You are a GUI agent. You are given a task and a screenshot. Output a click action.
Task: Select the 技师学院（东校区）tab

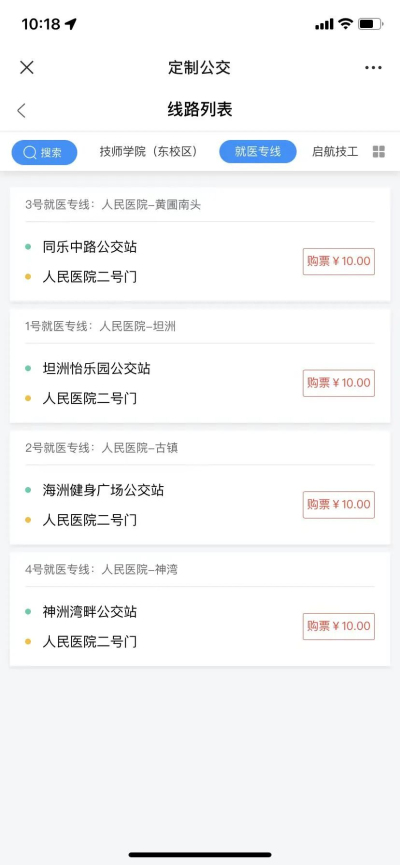[x=148, y=152]
